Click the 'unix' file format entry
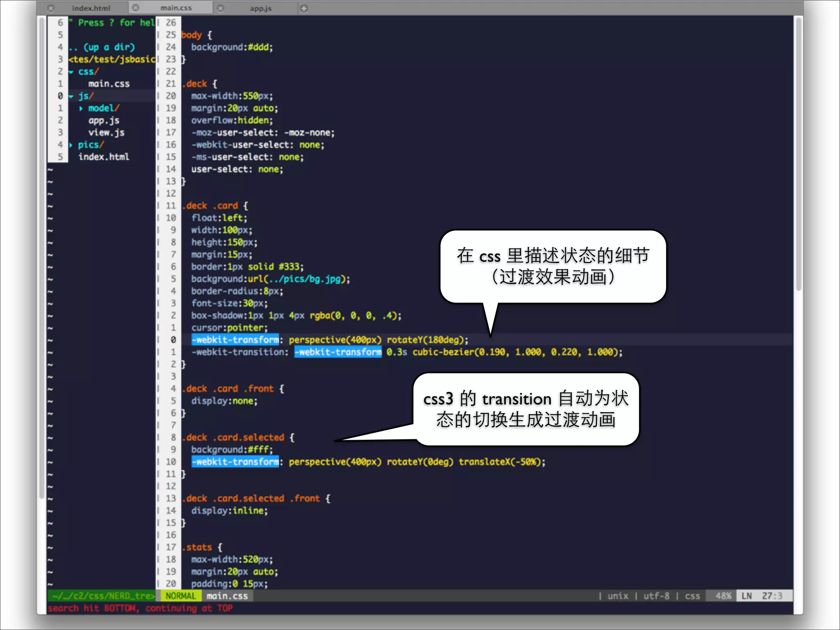The image size is (840, 630). [618, 596]
